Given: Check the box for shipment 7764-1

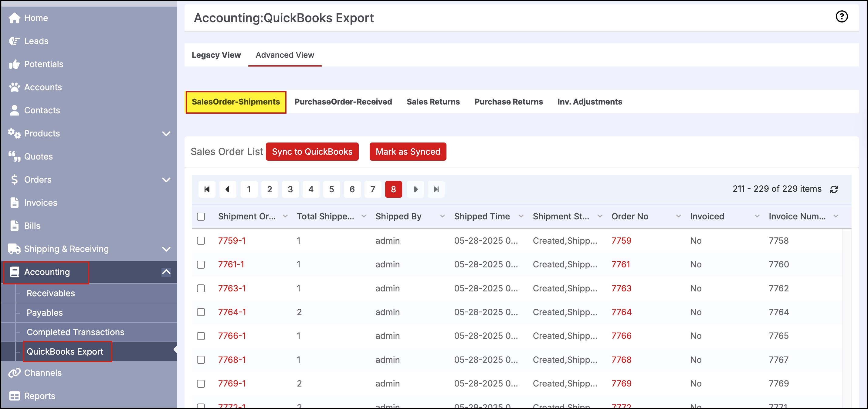Looking at the screenshot, I should click(201, 312).
